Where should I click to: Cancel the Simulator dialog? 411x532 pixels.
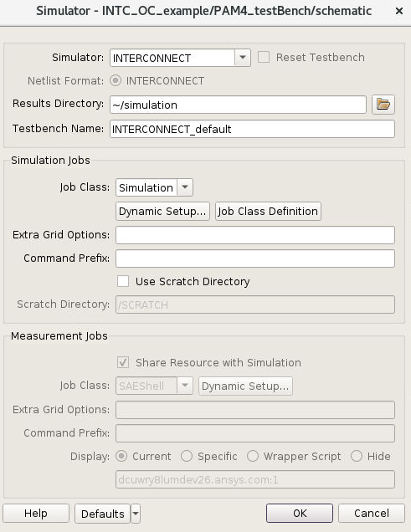point(372,514)
